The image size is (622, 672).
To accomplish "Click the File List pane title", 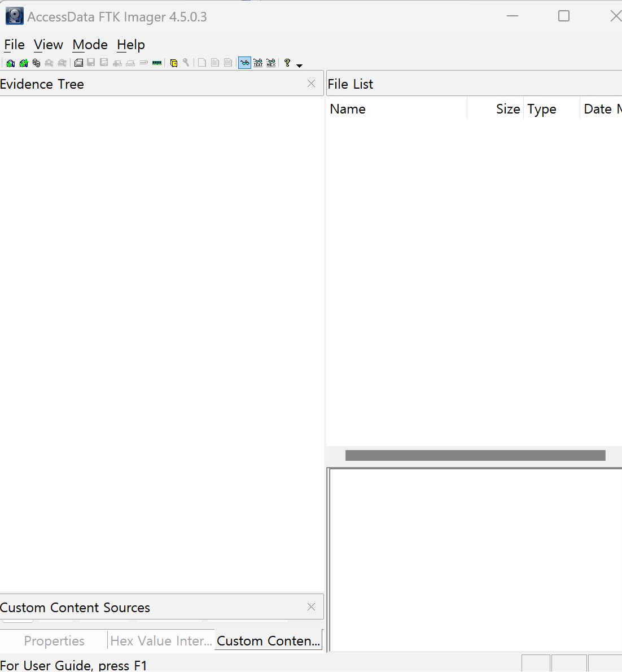I will point(351,84).
